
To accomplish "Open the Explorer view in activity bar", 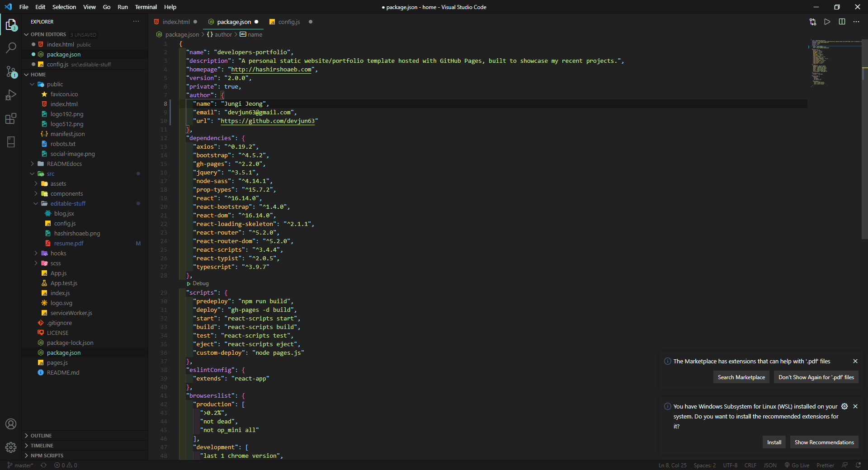I will click(x=11, y=25).
